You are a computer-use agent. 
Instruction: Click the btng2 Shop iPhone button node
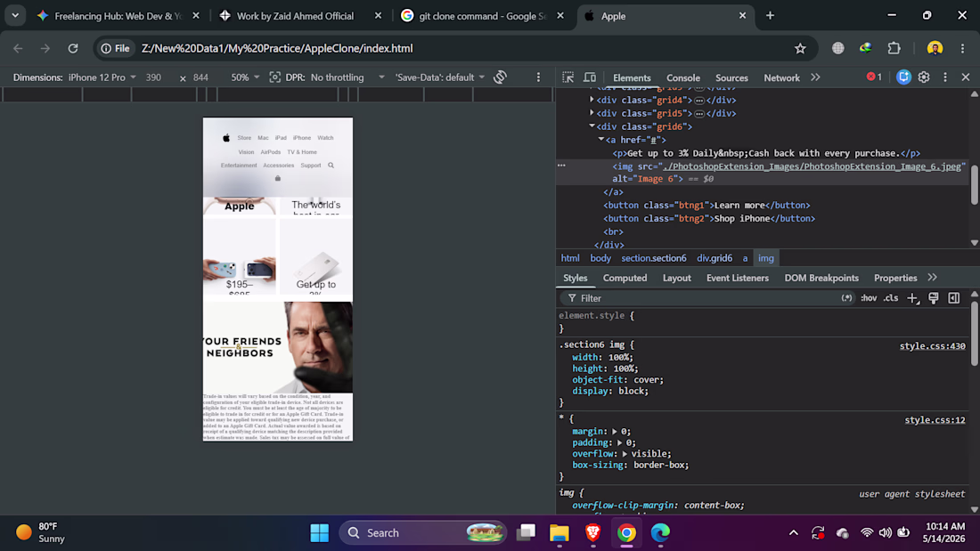pyautogui.click(x=709, y=219)
